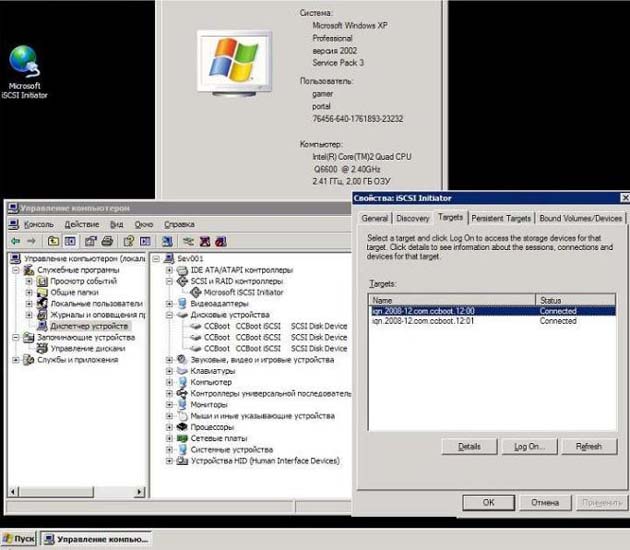
Task: Select first CCBoot iSCSI disk device
Action: pos(276,326)
